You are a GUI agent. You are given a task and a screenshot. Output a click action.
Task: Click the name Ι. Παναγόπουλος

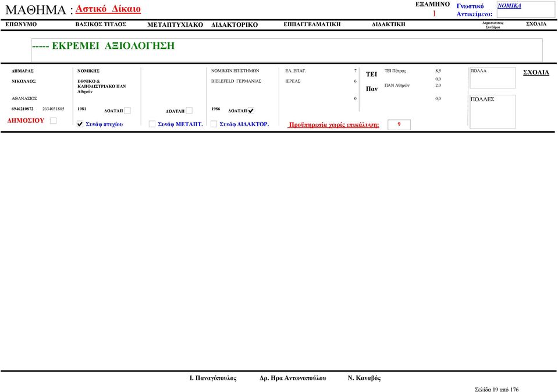(213, 378)
